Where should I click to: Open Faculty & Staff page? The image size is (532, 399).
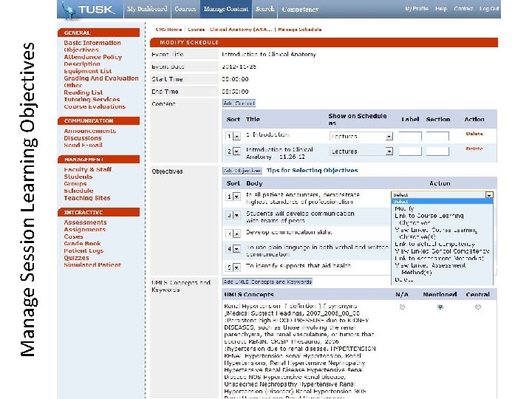pos(87,169)
